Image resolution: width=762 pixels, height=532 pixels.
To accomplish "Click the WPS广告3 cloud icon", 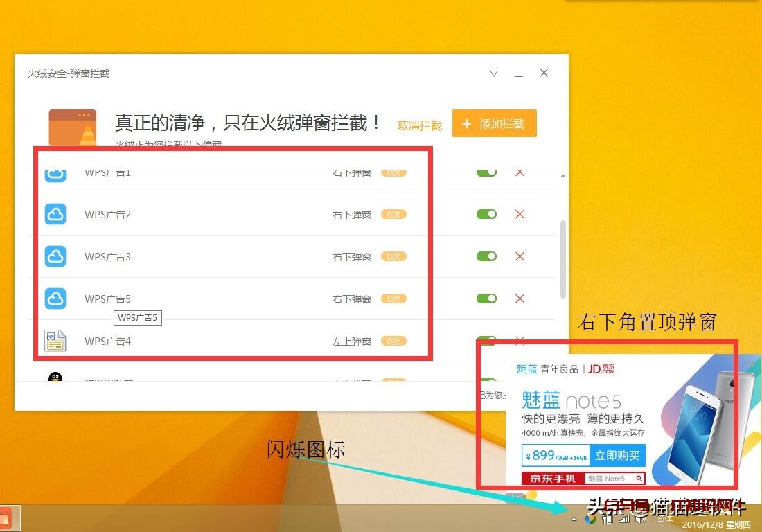I will point(55,256).
